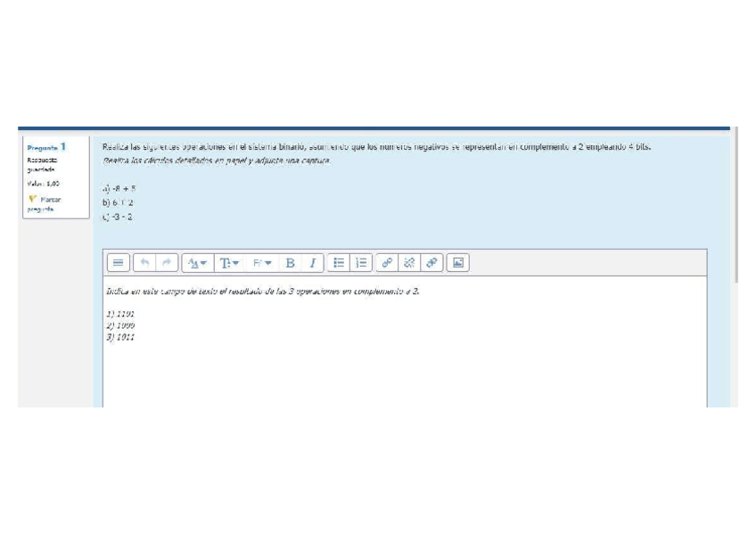Click the Pregunta 1 heading
Viewport: 756px width, 534px height.
pos(46,147)
